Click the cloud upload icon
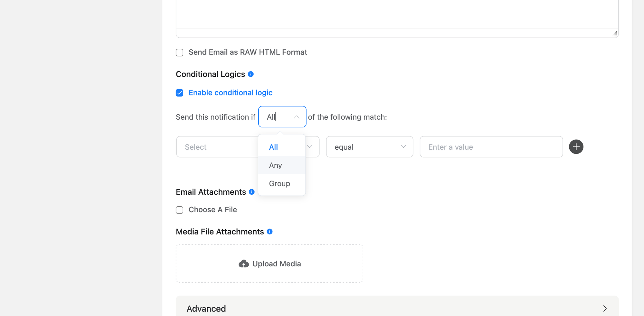644x316 pixels. point(244,264)
